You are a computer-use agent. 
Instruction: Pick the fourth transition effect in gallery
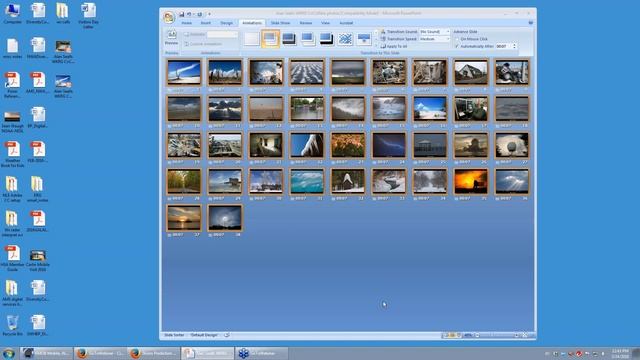tap(308, 39)
